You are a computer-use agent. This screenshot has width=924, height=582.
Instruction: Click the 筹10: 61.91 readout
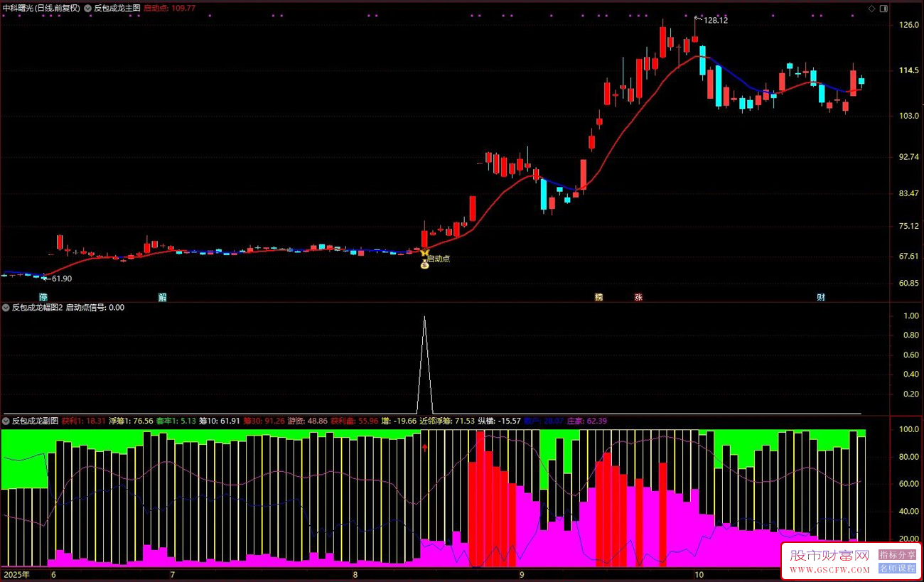coord(220,421)
